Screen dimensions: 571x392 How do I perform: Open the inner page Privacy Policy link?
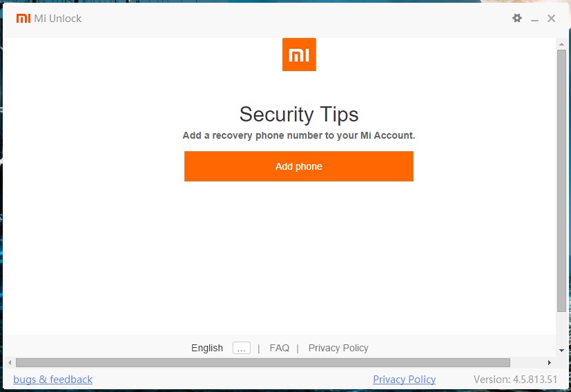[x=338, y=348]
